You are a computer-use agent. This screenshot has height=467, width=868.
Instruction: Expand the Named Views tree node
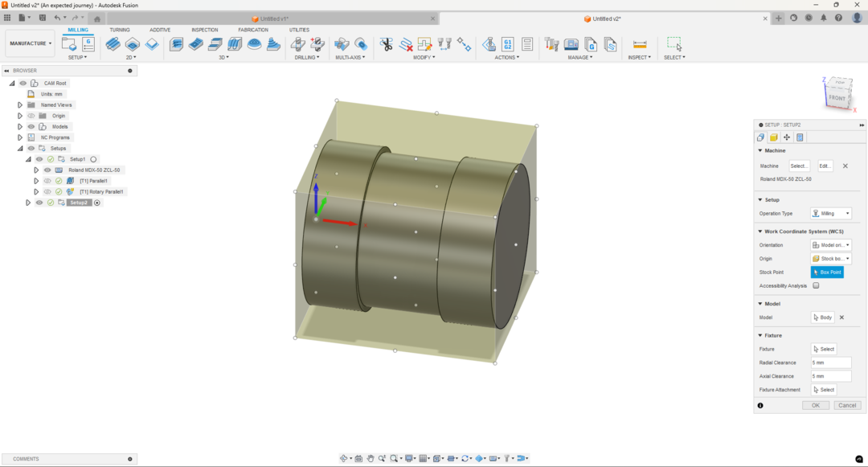tap(20, 104)
